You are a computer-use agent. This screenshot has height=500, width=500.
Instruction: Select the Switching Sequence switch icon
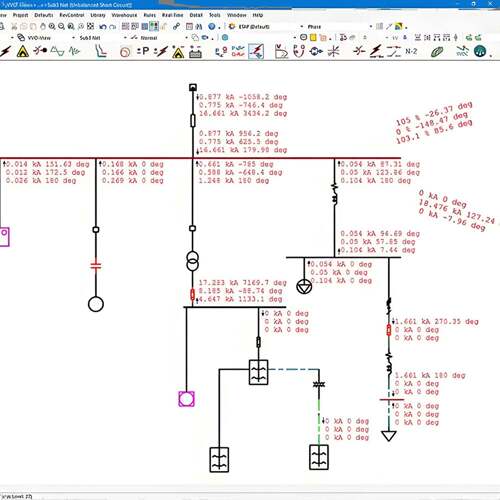[x=394, y=51]
